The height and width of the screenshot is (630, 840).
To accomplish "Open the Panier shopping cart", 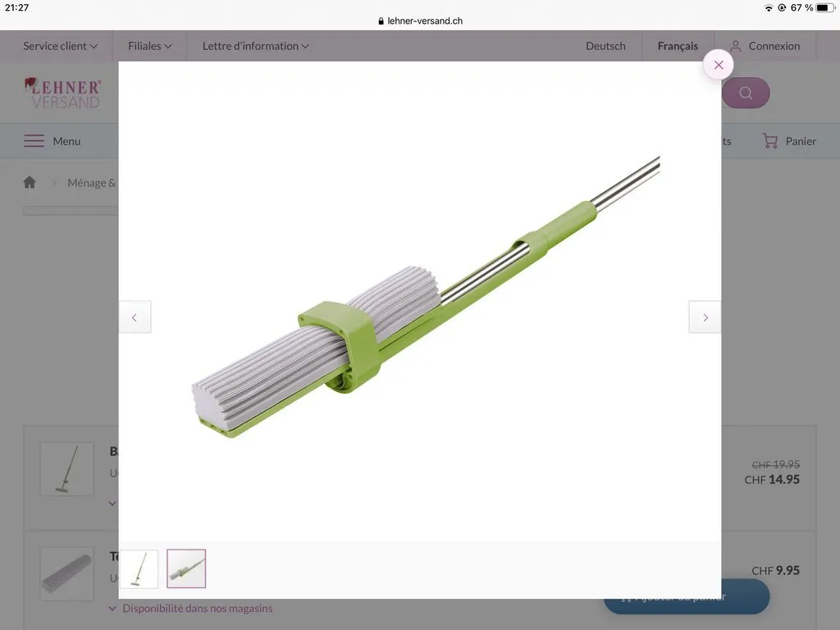I will click(x=788, y=141).
